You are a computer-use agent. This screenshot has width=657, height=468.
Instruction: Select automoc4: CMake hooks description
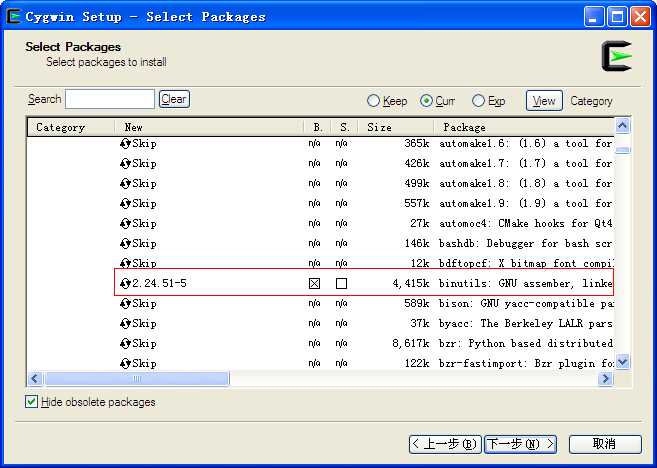coord(526,224)
